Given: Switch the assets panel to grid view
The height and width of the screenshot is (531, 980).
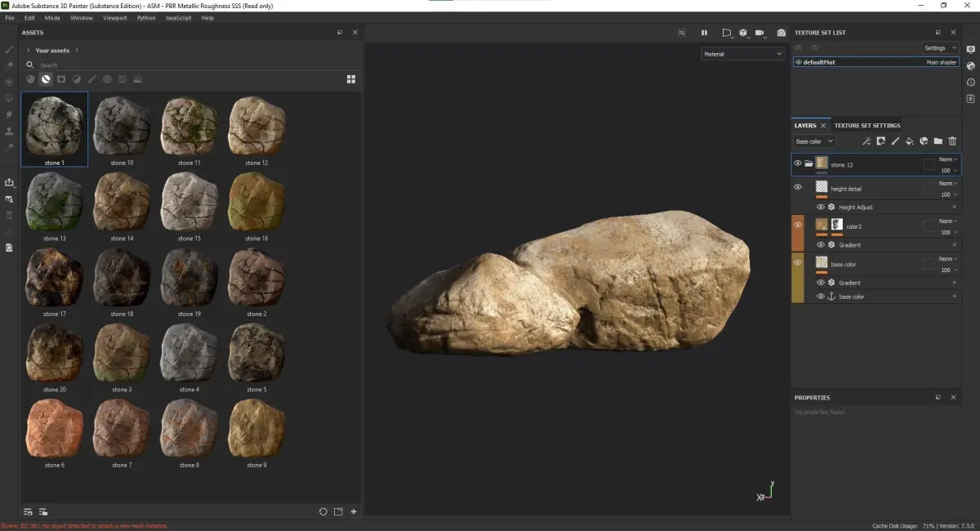Looking at the screenshot, I should click(351, 79).
